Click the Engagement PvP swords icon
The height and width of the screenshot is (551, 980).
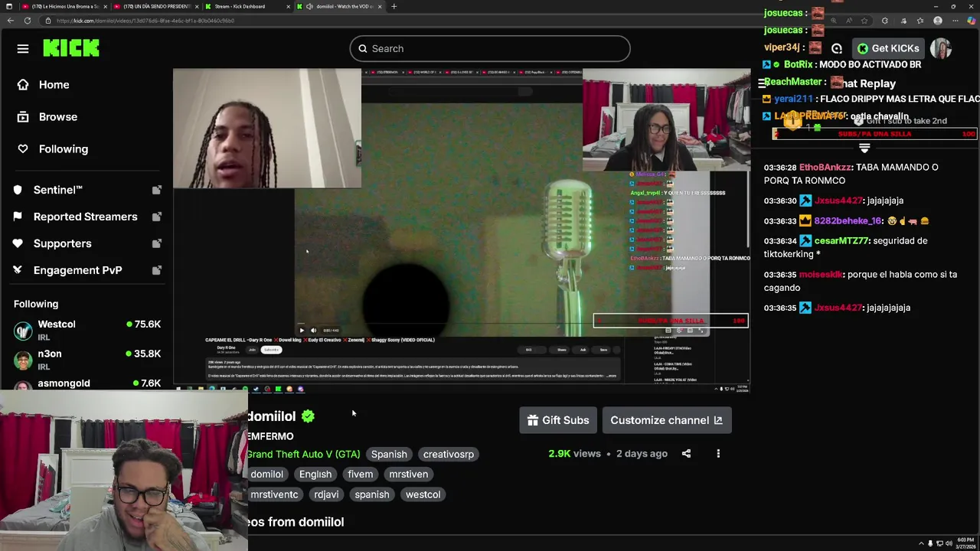pos(18,270)
